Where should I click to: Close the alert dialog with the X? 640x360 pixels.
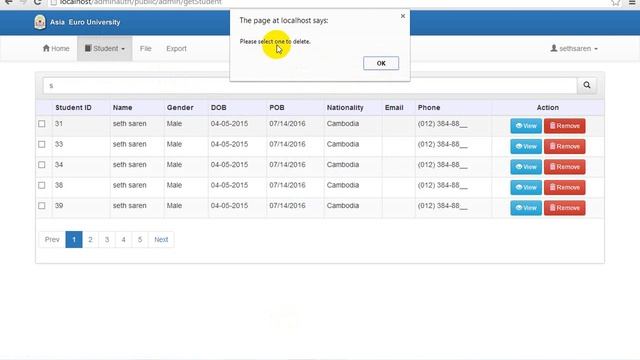pyautogui.click(x=403, y=16)
